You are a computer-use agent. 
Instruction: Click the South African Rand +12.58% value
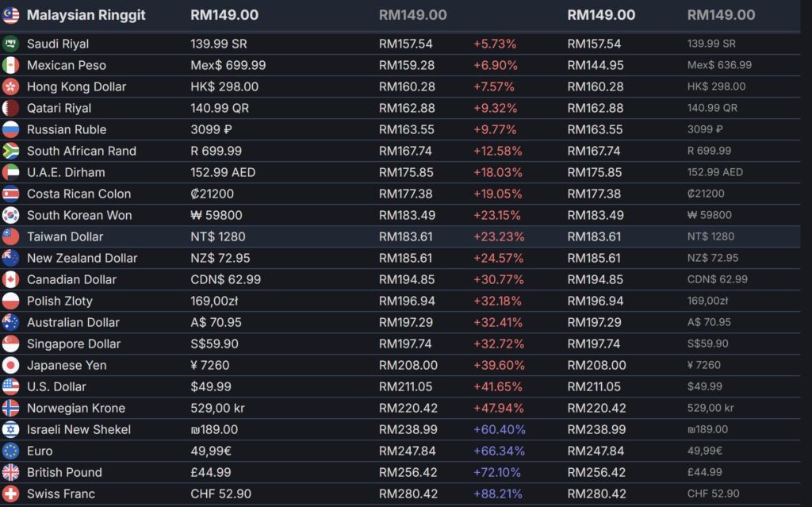[498, 151]
